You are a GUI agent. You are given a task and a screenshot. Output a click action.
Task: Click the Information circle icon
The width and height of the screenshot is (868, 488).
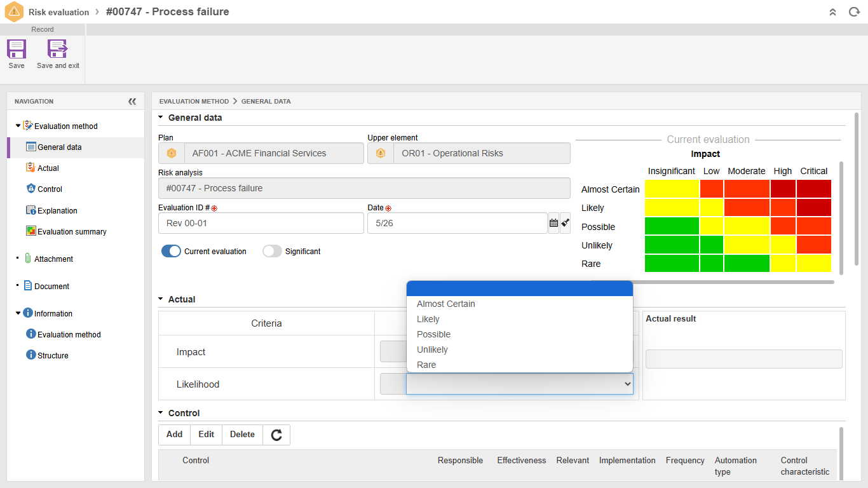coord(28,313)
